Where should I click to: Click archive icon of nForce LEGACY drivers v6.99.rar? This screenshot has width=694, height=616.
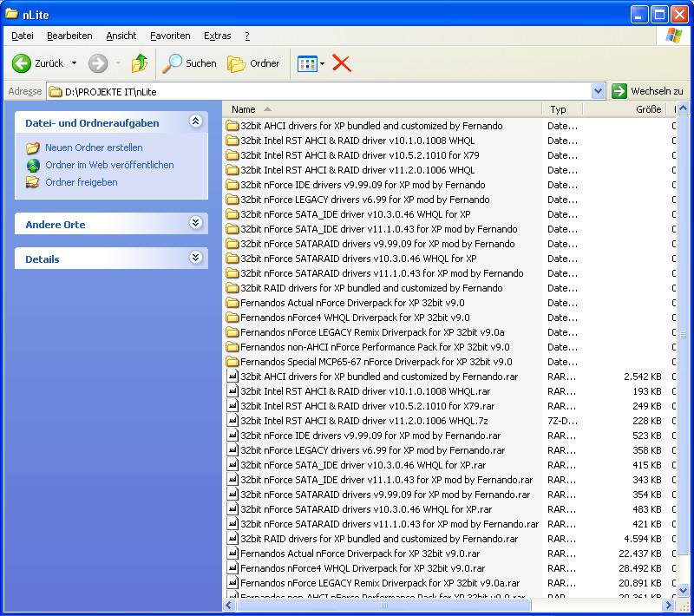click(232, 450)
